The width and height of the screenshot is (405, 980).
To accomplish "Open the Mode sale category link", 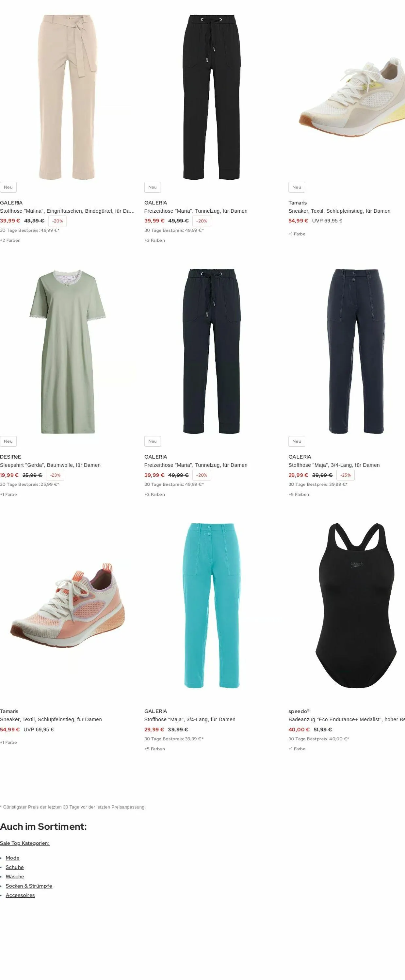I will [x=12, y=858].
